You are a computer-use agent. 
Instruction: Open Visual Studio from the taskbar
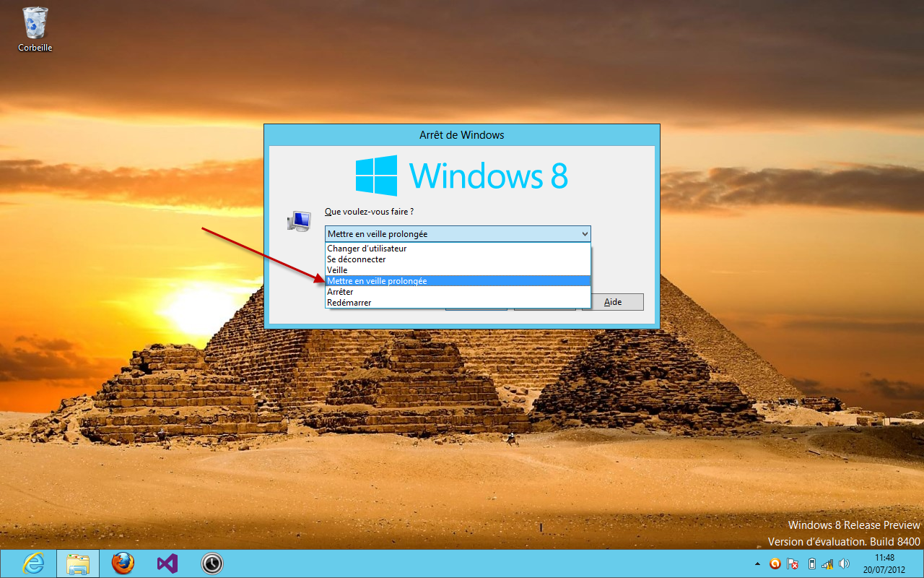pyautogui.click(x=167, y=564)
